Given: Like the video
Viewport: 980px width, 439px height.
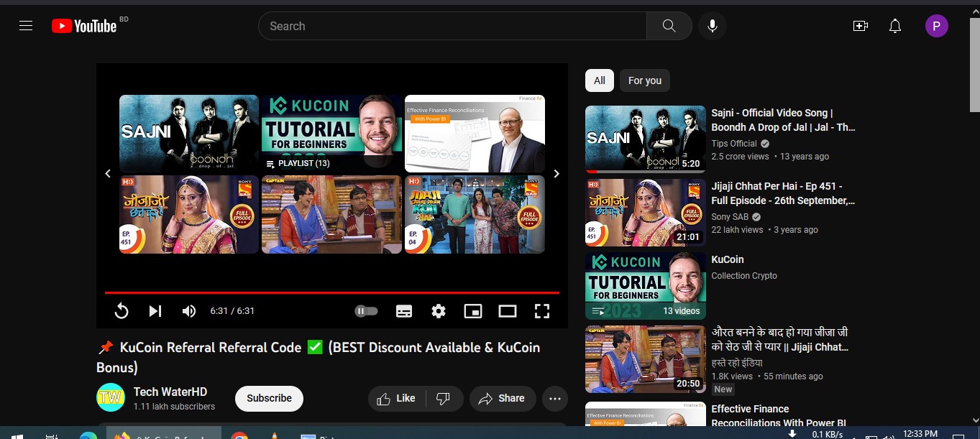Looking at the screenshot, I should (396, 398).
